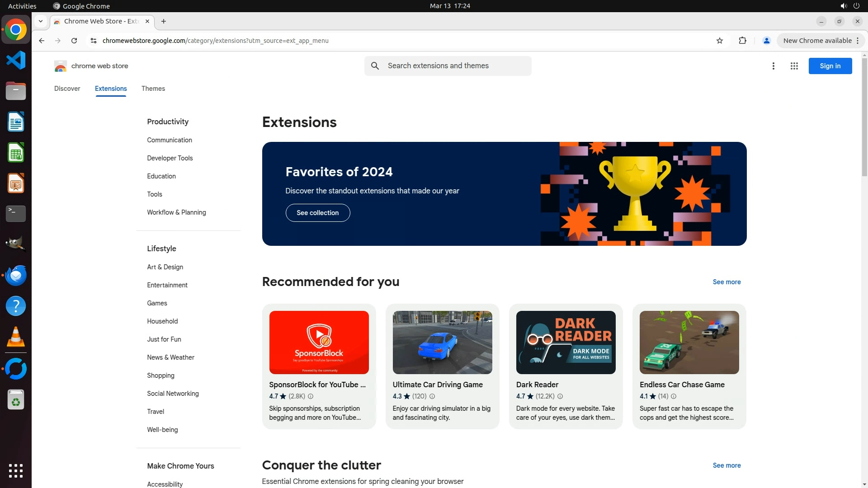Image resolution: width=868 pixels, height=488 pixels.
Task: Open the Extensions puzzle icon
Action: coord(742,41)
